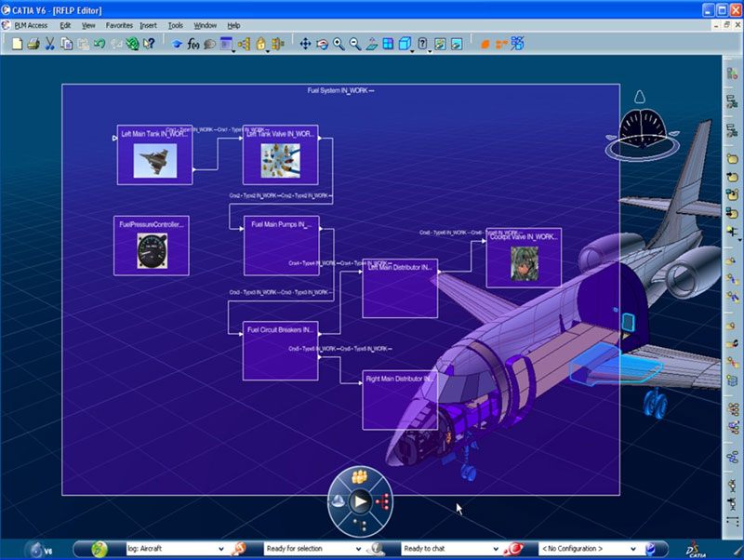Select the Fuel Main Pumps block
The width and height of the screenshot is (744, 560).
282,246
